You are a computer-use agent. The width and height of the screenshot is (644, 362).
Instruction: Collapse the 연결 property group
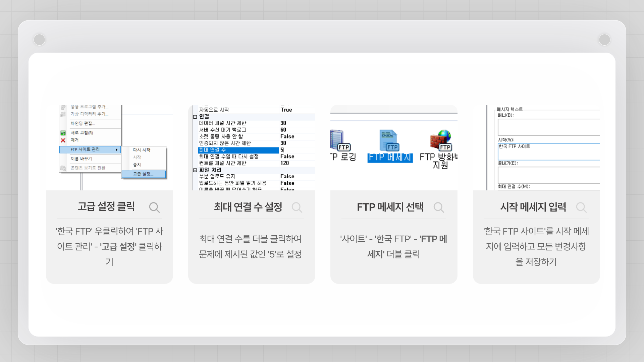pyautogui.click(x=195, y=117)
